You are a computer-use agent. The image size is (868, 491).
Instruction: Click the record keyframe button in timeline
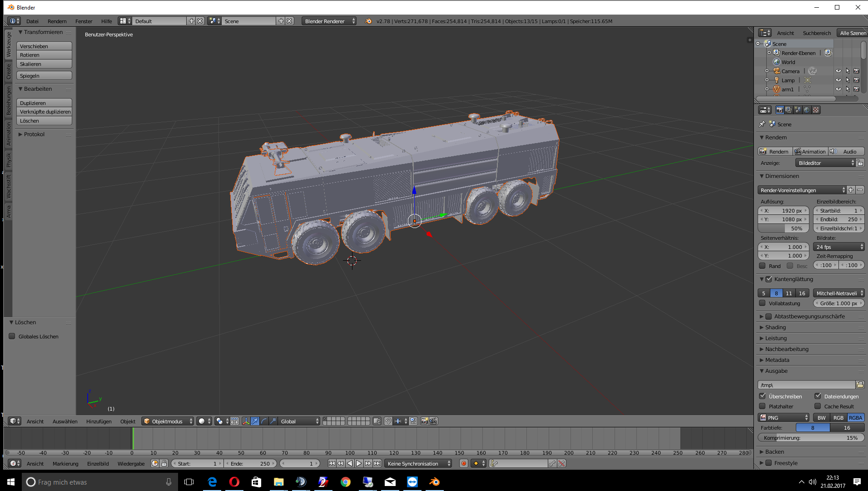click(464, 464)
